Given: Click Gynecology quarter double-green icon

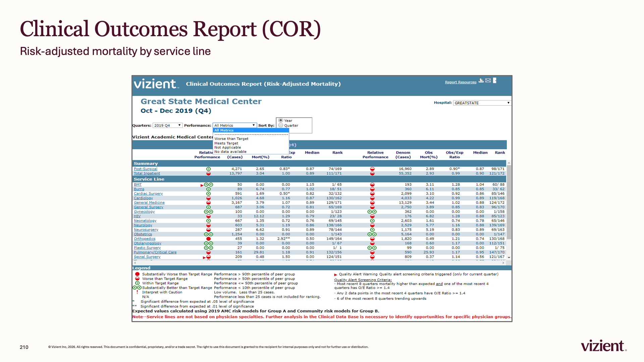Looking at the screenshot, I should click(x=209, y=212).
